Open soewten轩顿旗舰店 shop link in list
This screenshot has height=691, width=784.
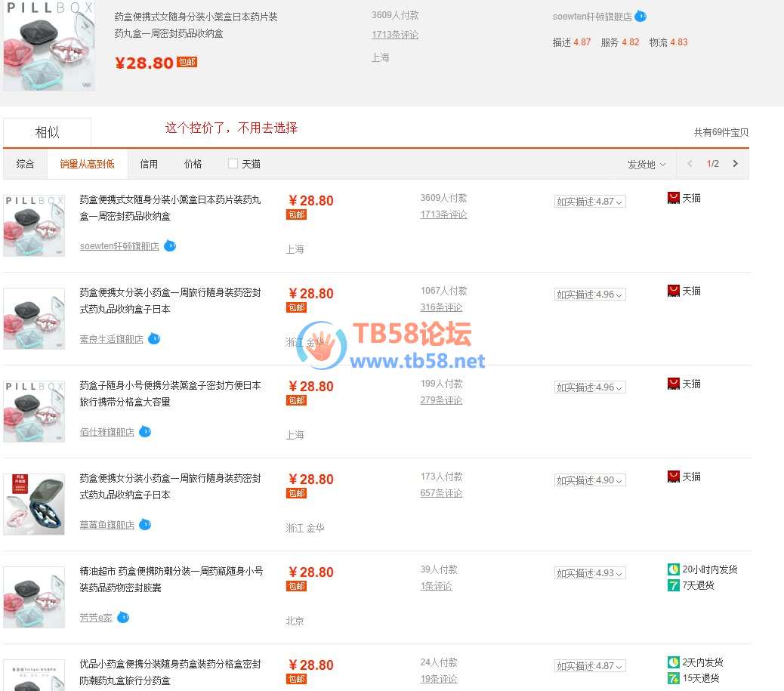[x=119, y=246]
